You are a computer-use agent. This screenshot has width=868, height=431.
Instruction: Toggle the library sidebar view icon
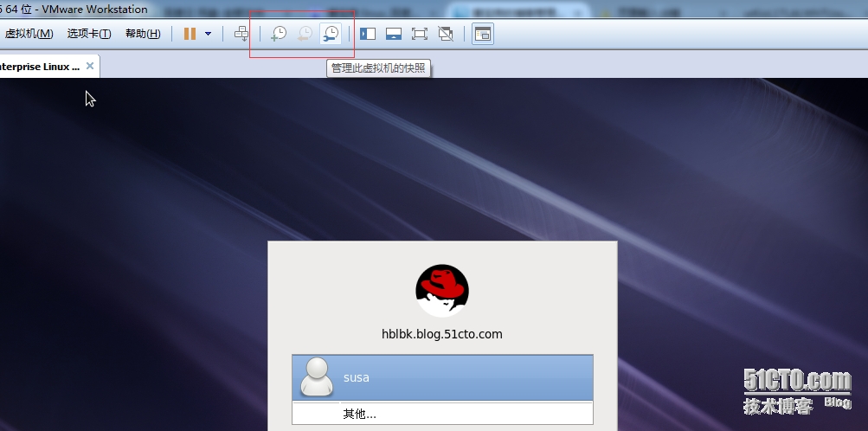tap(368, 34)
